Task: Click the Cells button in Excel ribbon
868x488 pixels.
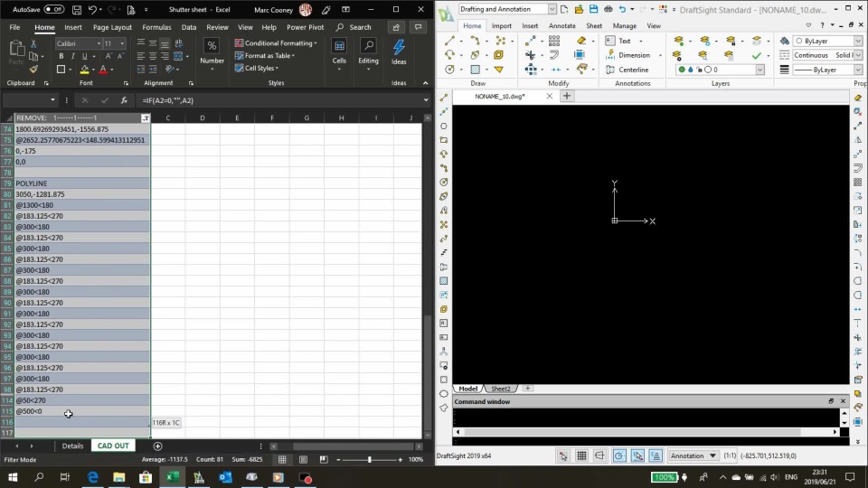Action: click(339, 52)
